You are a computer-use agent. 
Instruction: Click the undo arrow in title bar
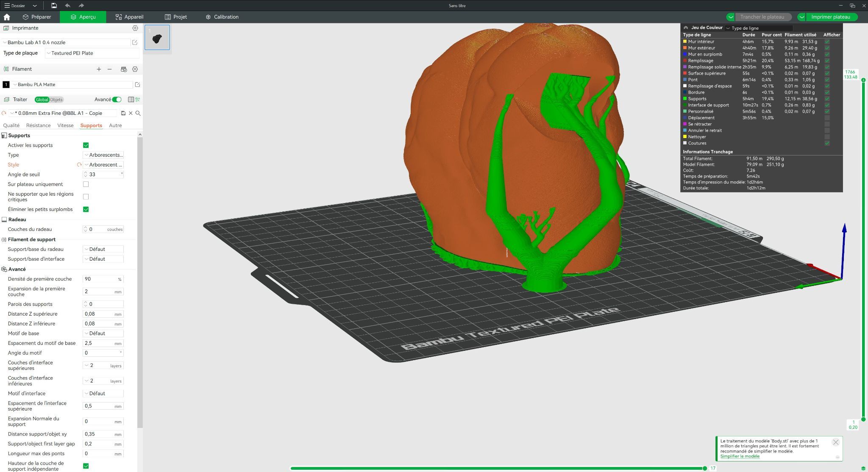(68, 6)
